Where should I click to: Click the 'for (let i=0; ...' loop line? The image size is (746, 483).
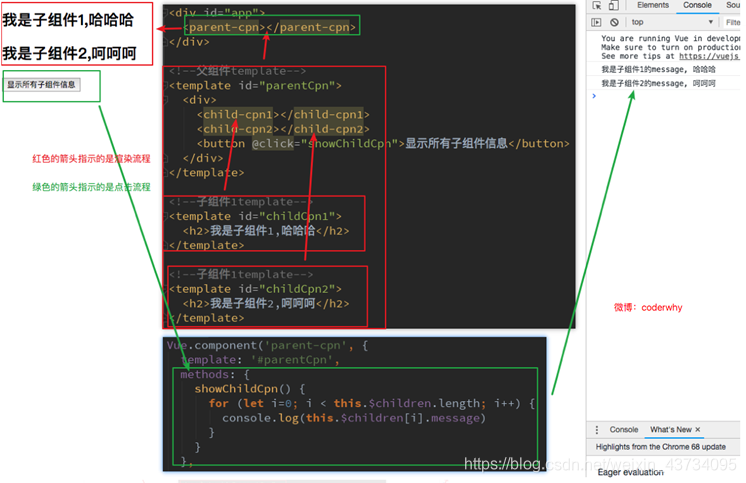pos(372,404)
